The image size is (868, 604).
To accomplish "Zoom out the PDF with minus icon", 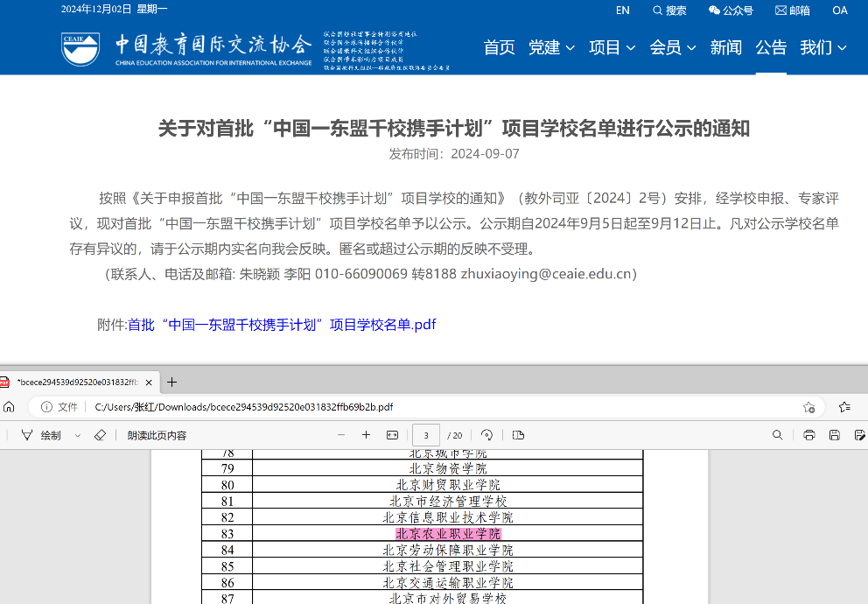I will (341, 435).
